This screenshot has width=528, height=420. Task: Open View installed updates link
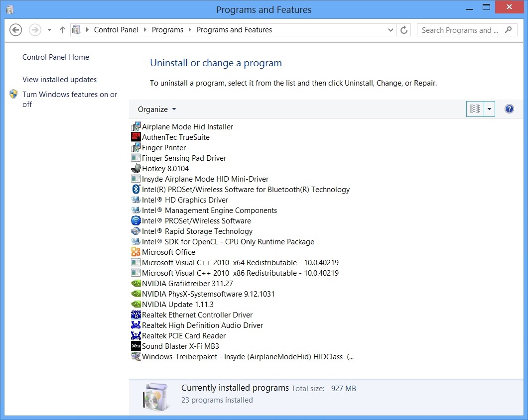(x=60, y=80)
